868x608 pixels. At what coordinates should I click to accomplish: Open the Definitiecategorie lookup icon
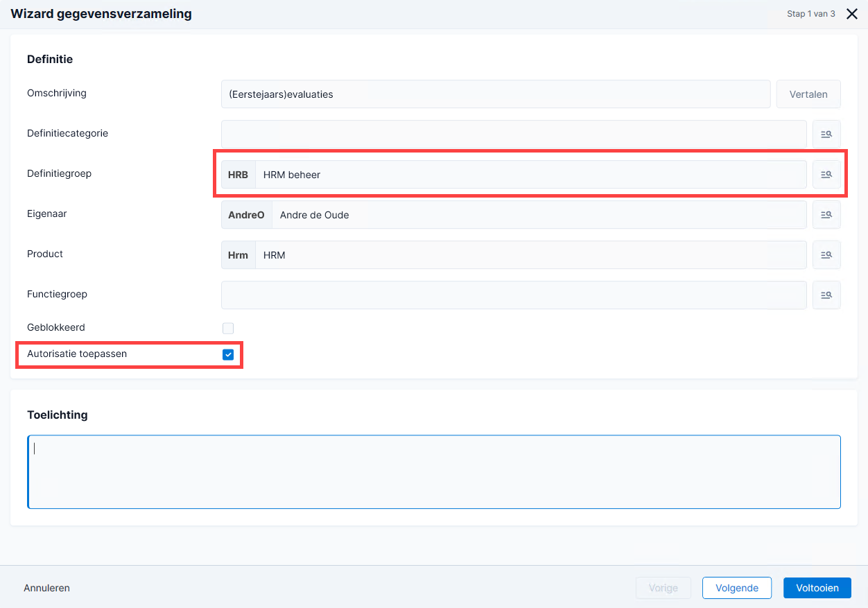(826, 134)
